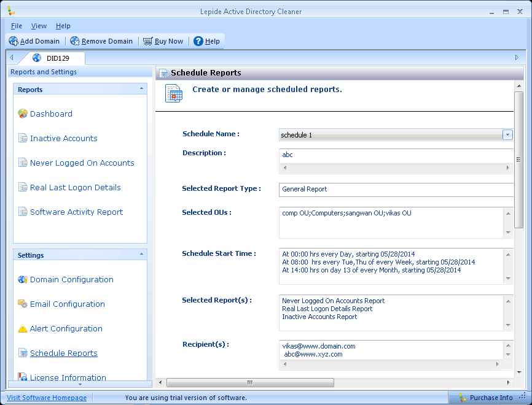Click 'Real Last Logon Details Report' line

[x=327, y=309]
